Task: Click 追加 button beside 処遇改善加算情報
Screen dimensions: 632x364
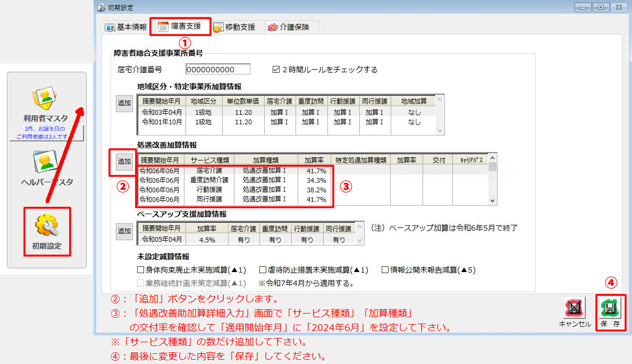Action: coord(124,162)
